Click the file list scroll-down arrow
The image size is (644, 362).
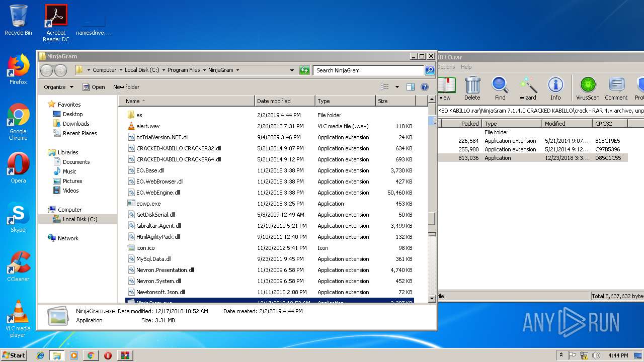click(432, 299)
